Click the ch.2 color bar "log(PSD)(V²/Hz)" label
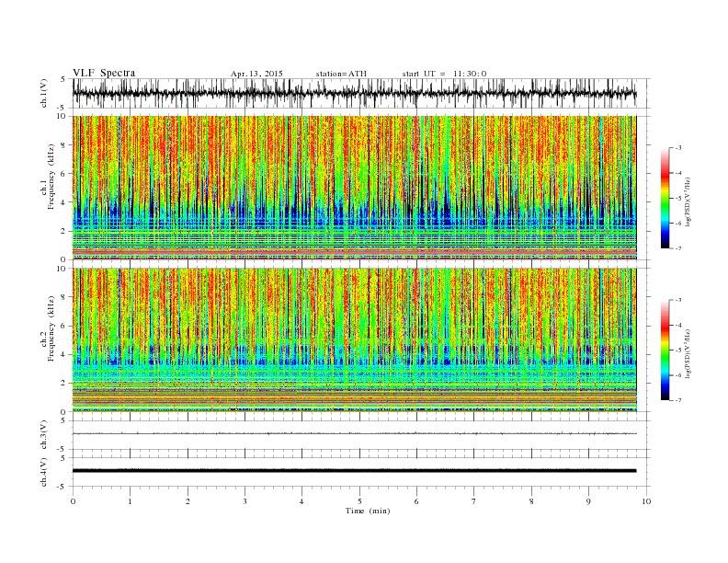The height and width of the screenshot is (563, 728). point(688,353)
